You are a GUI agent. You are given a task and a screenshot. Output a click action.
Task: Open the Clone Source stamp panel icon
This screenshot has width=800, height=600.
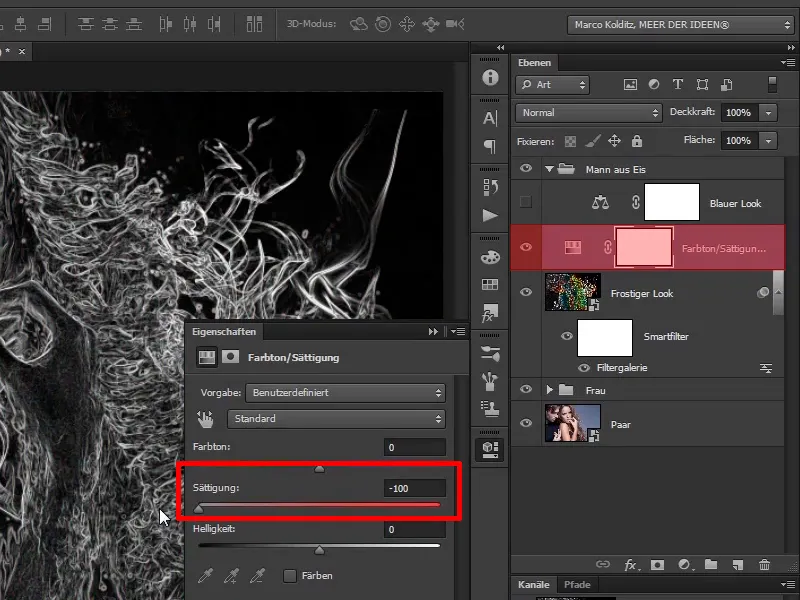[490, 409]
